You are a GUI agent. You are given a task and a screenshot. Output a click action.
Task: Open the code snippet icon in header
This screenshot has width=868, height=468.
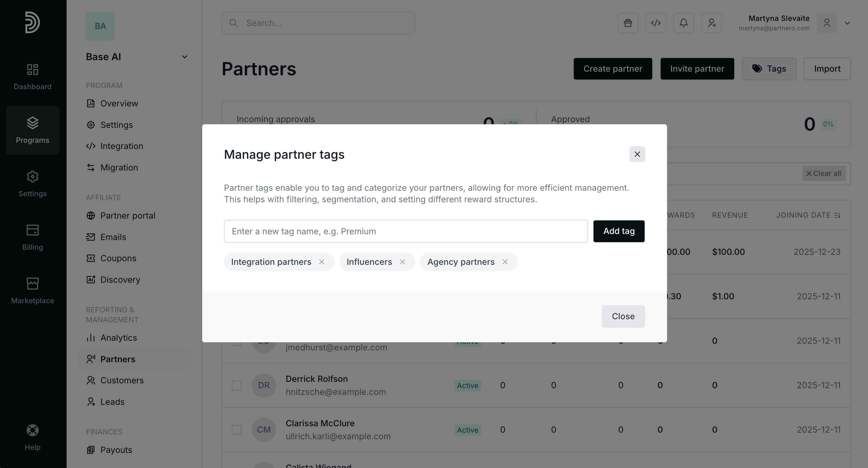pos(656,23)
